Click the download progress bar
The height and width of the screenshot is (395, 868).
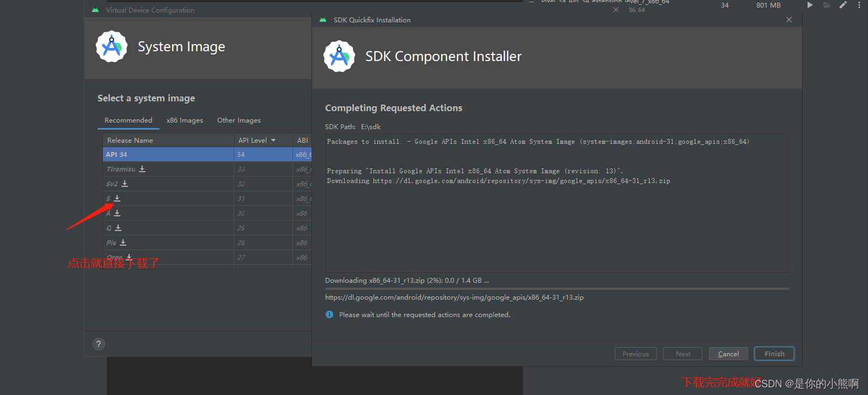click(557, 289)
